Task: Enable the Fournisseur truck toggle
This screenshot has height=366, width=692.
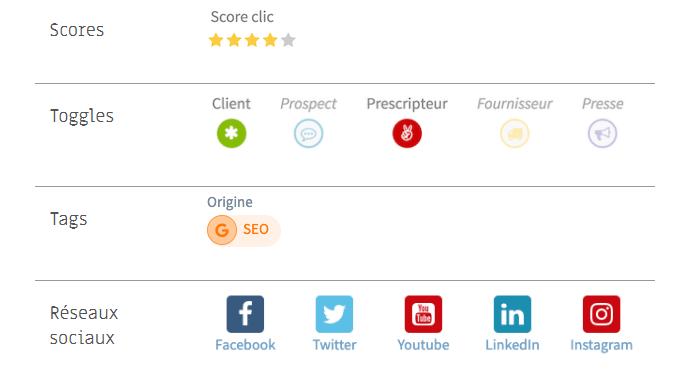Action: point(515,133)
